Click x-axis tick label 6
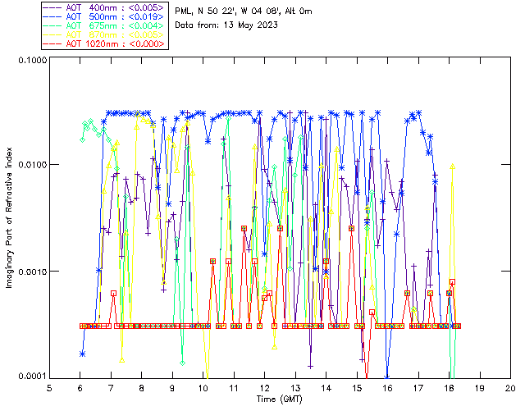 click(x=80, y=388)
